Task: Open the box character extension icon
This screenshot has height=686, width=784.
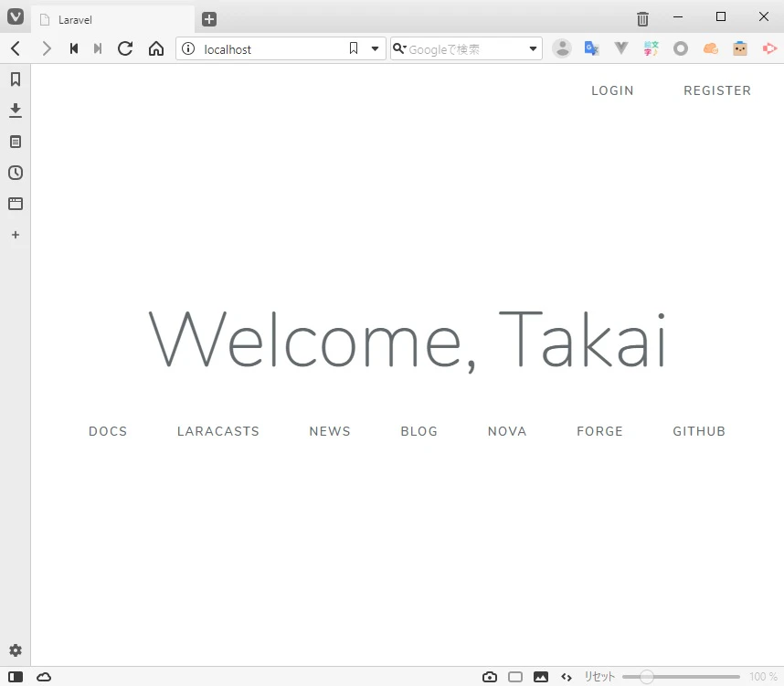Action: click(740, 48)
